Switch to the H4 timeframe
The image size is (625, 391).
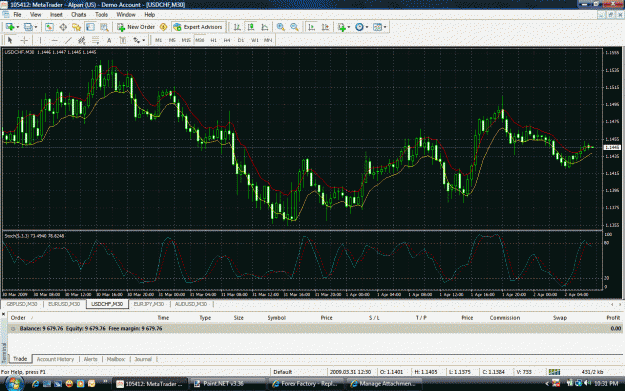click(227, 40)
